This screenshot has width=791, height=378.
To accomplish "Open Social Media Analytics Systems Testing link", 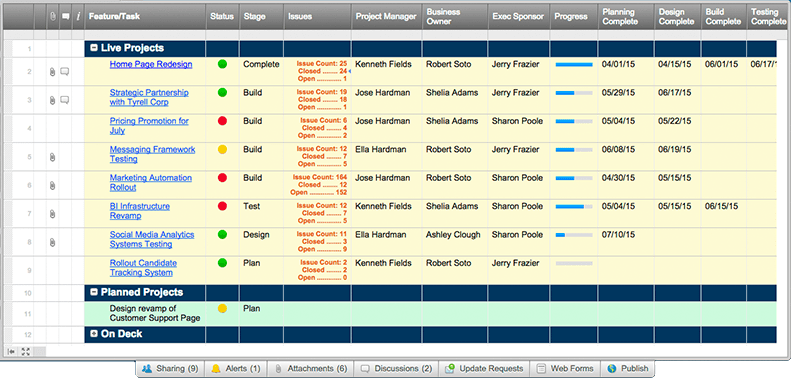I will click(x=152, y=239).
